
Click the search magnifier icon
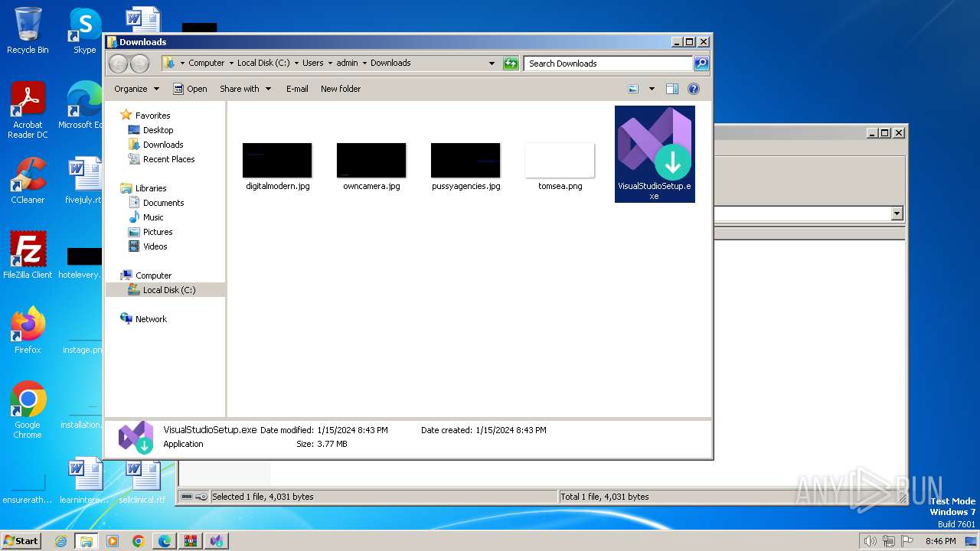tap(701, 64)
